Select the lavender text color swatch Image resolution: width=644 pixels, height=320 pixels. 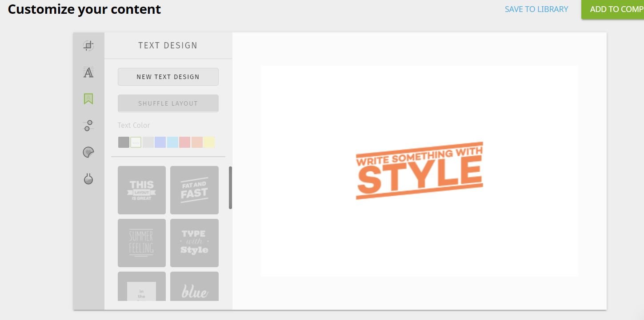[160, 142]
